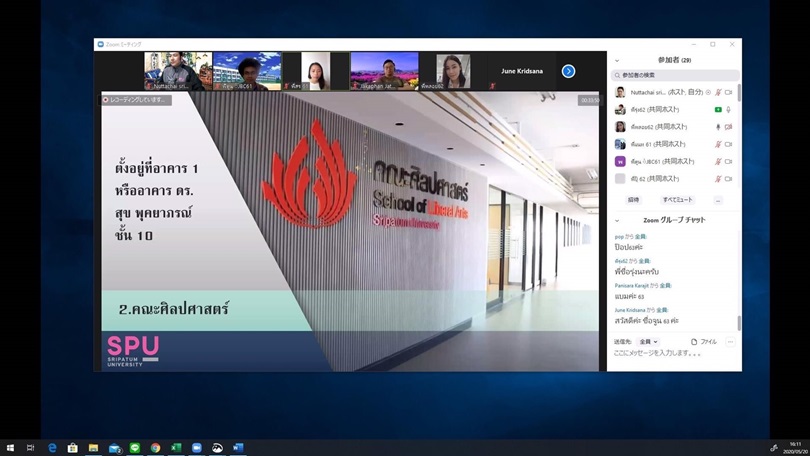Viewport: 810px width, 456px height.
Task: Click the 00:33:50 meeting timer
Action: coord(589,100)
